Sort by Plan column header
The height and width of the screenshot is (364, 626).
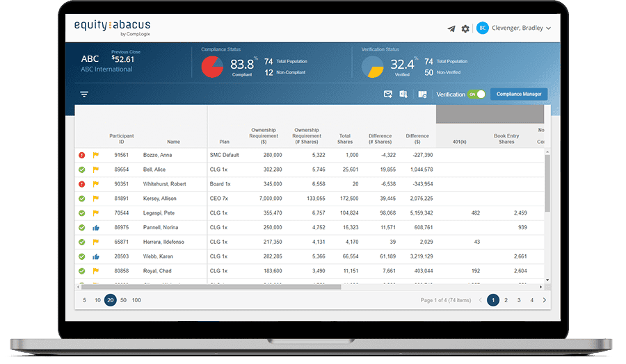coord(224,142)
